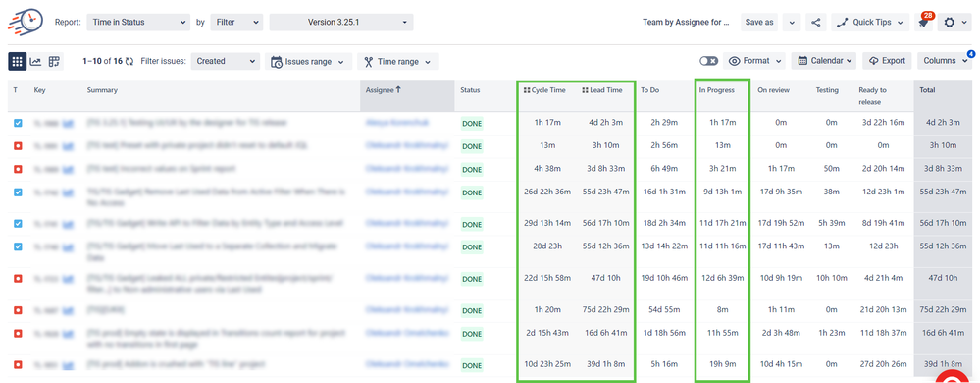This screenshot has height=383, width=980.
Task: Expand the Time range picker
Action: [397, 61]
